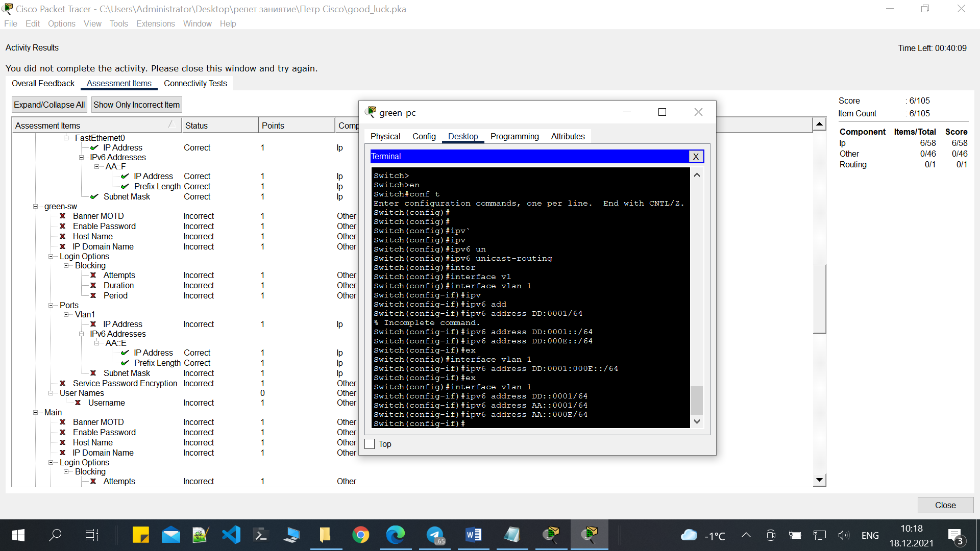Open Google Chrome from the taskbar
980x551 pixels.
(360, 535)
